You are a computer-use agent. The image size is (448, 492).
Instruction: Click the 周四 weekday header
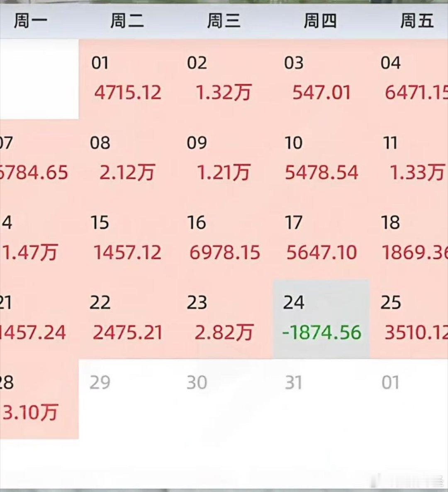click(x=320, y=21)
